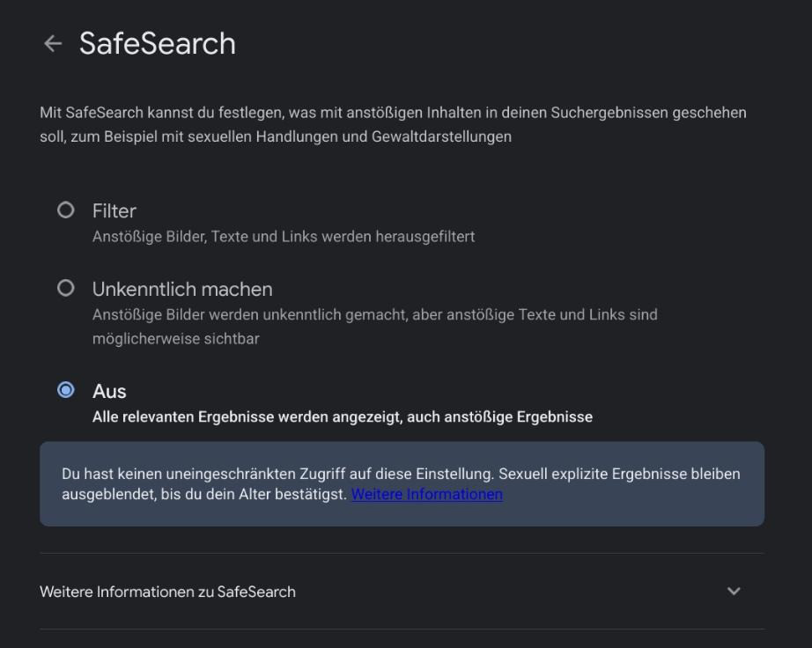Viewport: 812px width, 648px height.
Task: Open the blue Weitere Informationen link
Action: [427, 494]
